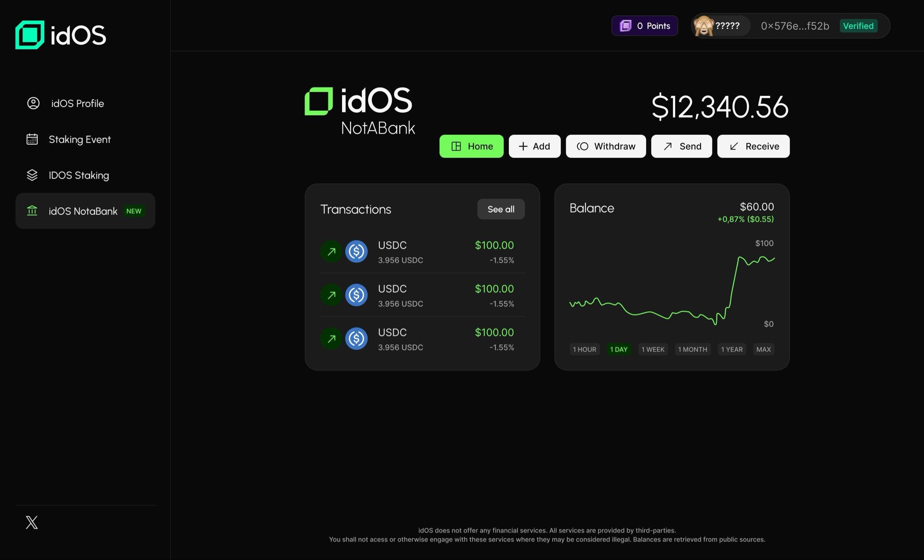Viewport: 924px width, 560px height.
Task: Switch chart range to 1 HOUR
Action: click(x=584, y=349)
